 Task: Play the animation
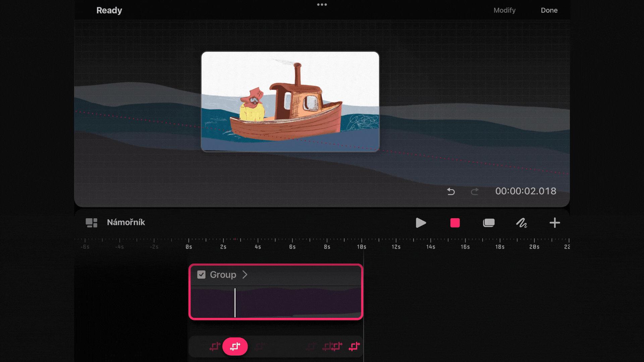[421, 223]
